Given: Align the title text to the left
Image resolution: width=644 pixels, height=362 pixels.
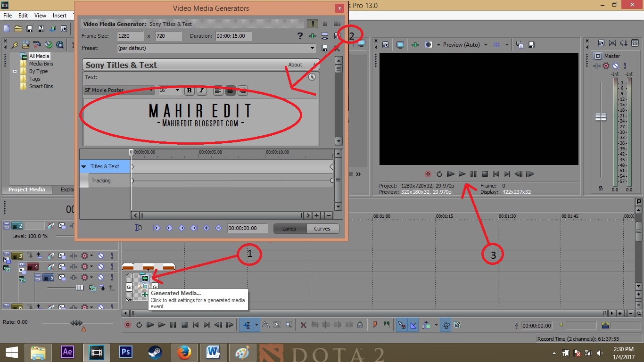Looking at the screenshot, I should click(x=218, y=90).
